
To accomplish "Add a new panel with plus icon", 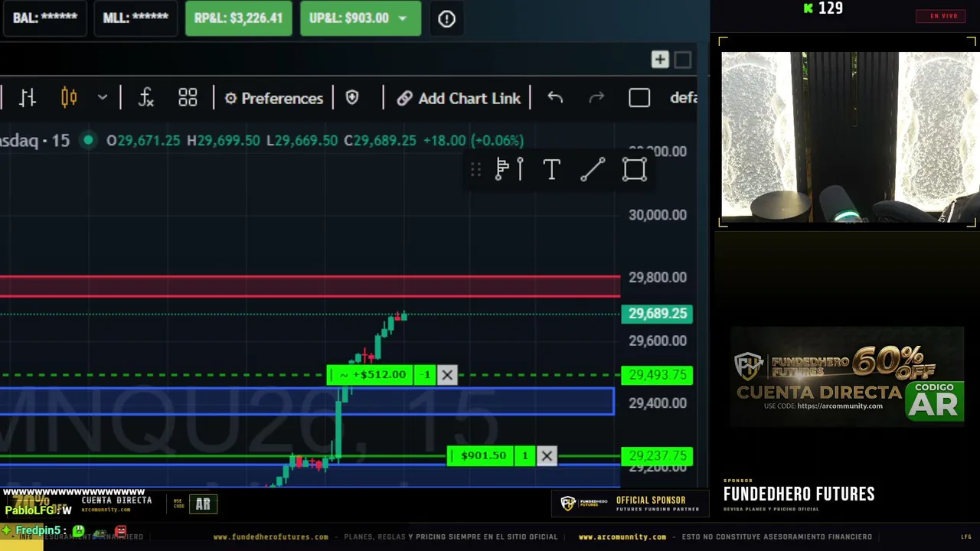I will [660, 60].
